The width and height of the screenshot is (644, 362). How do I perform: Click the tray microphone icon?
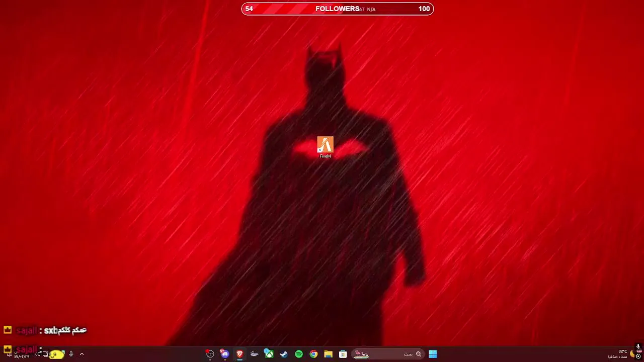pos(71,354)
